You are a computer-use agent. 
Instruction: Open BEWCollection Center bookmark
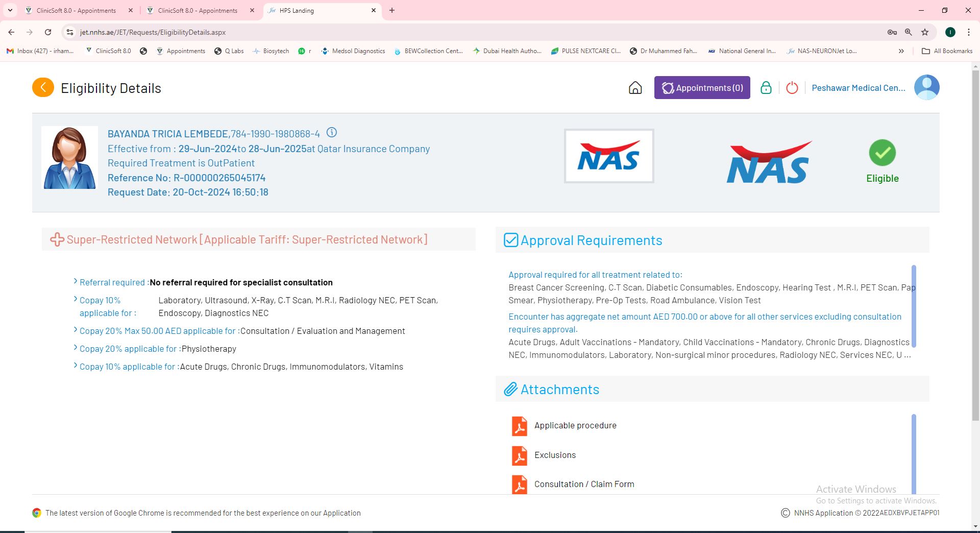click(x=429, y=51)
